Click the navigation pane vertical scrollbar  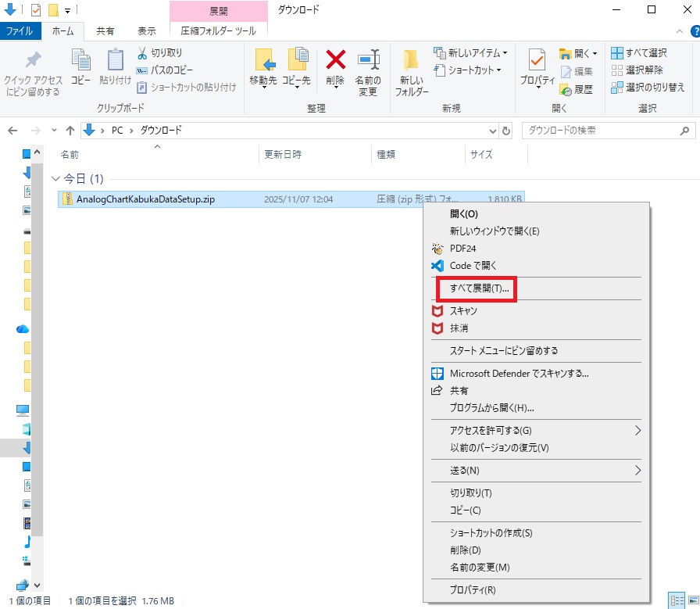point(37,352)
